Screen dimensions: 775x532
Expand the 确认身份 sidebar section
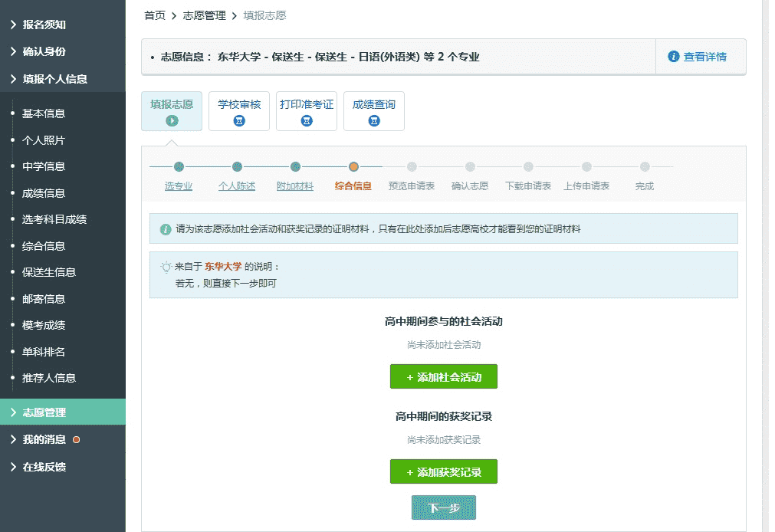[x=44, y=51]
